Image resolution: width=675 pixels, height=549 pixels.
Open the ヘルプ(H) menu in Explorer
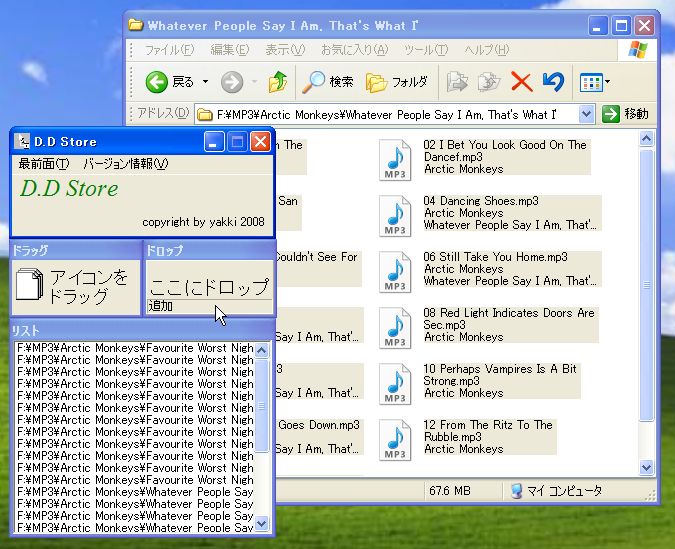[486, 50]
